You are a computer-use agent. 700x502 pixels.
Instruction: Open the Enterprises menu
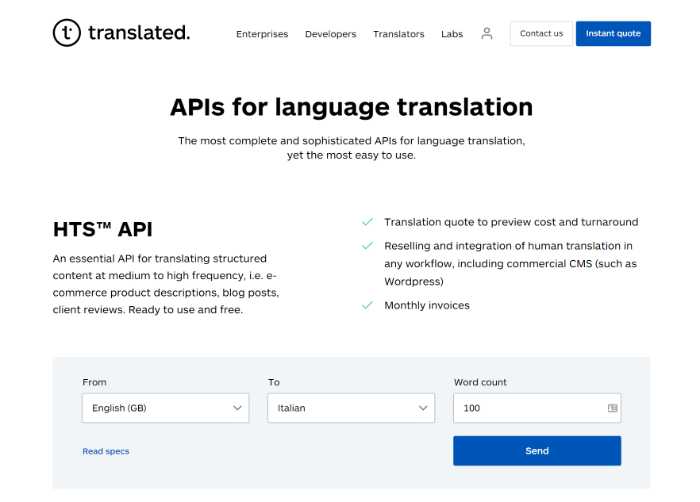[262, 34]
